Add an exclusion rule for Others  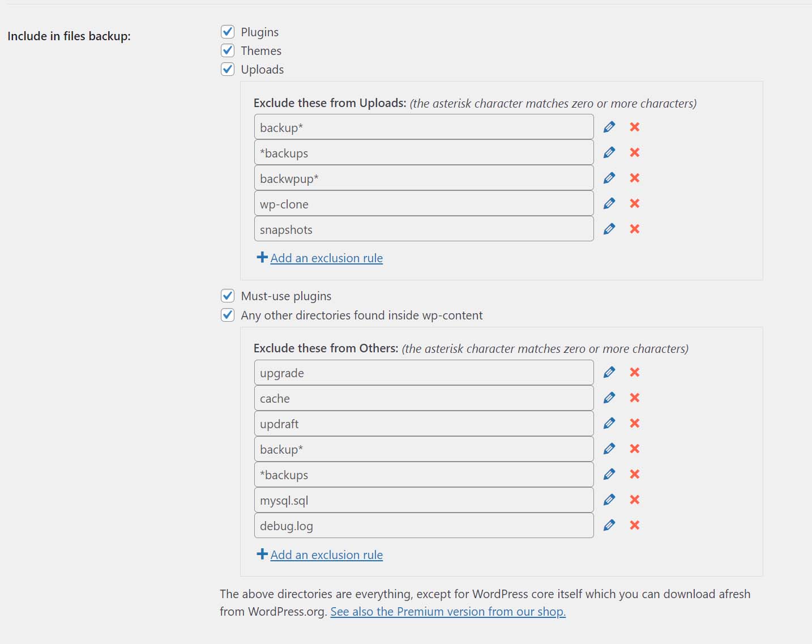click(x=327, y=555)
